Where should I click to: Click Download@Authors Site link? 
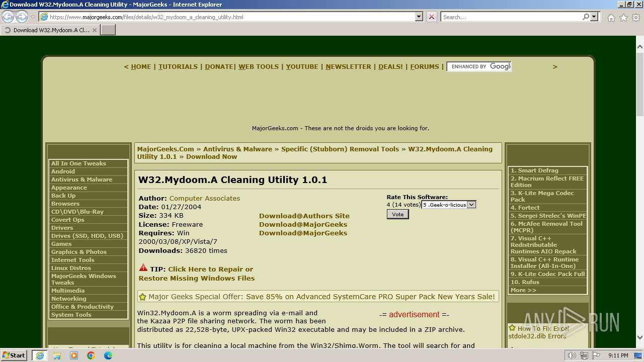304,216
